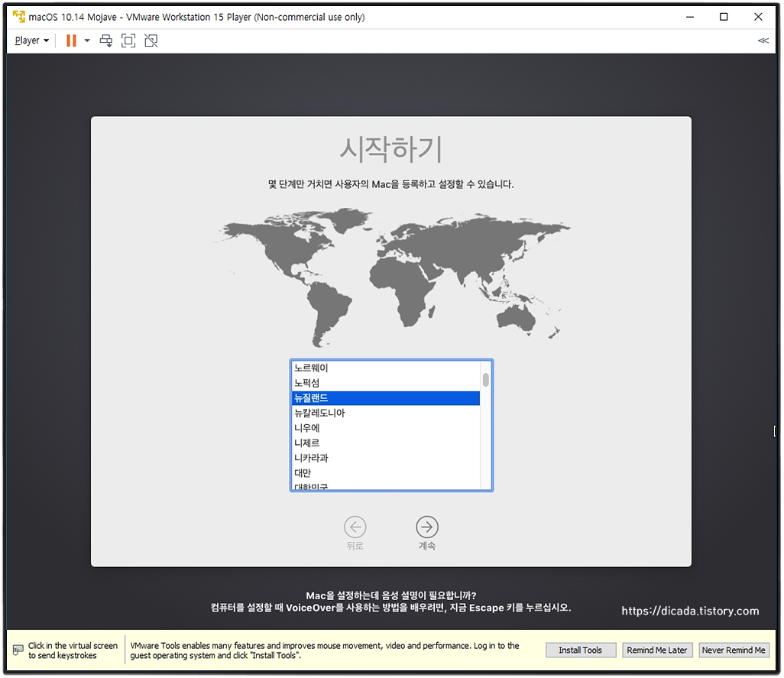Send Ctrl+Alt+Del to the virtual machine
The height and width of the screenshot is (678, 784).
pyautogui.click(x=106, y=41)
